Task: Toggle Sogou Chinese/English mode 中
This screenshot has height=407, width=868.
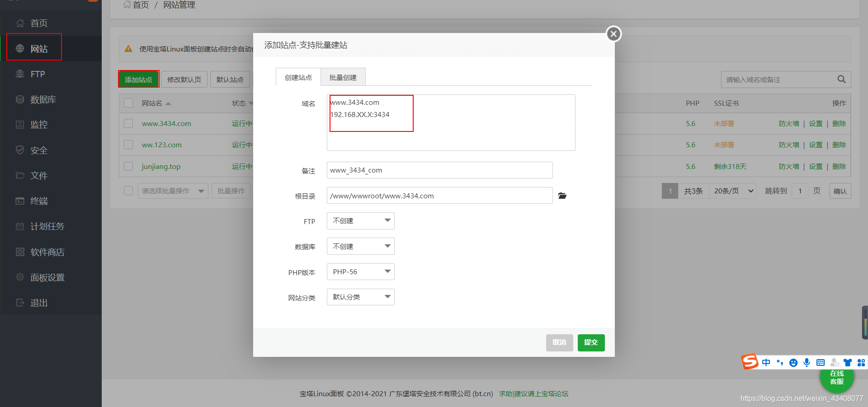Action: (x=766, y=362)
